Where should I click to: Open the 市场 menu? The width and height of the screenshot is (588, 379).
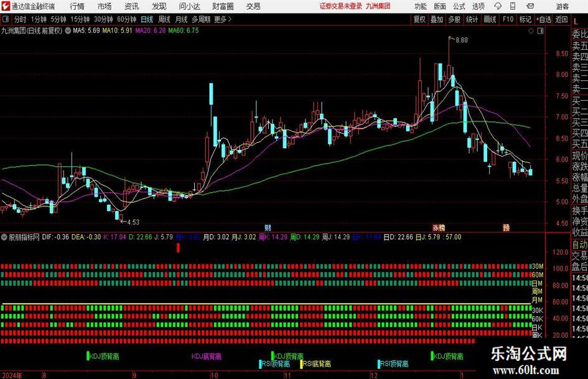tap(105, 6)
